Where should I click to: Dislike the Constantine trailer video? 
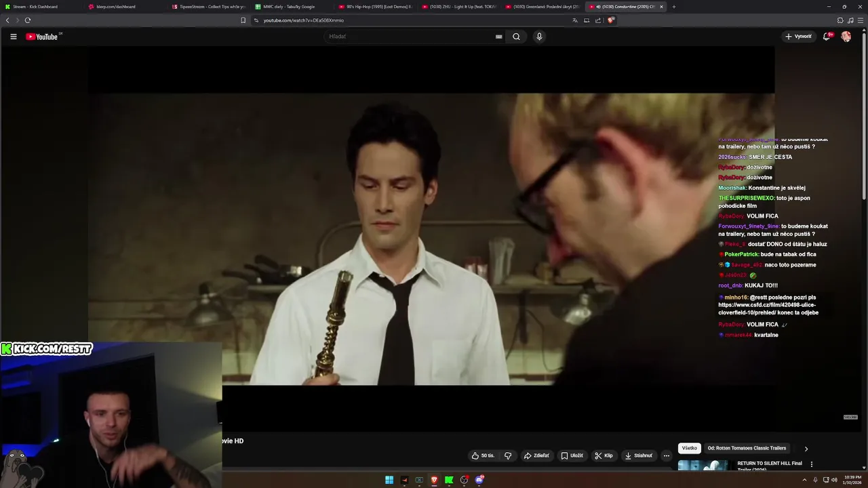coord(508,455)
